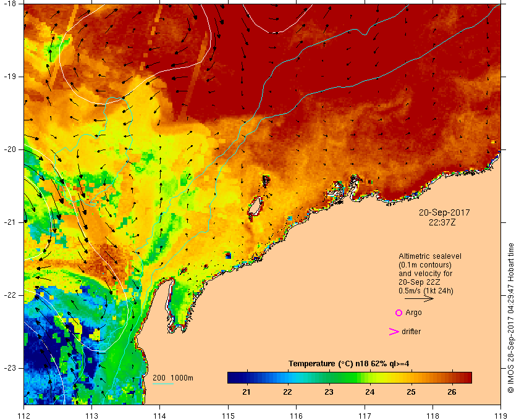Click the time text 22:37Z
This screenshot has width=519, height=420.
point(442,222)
